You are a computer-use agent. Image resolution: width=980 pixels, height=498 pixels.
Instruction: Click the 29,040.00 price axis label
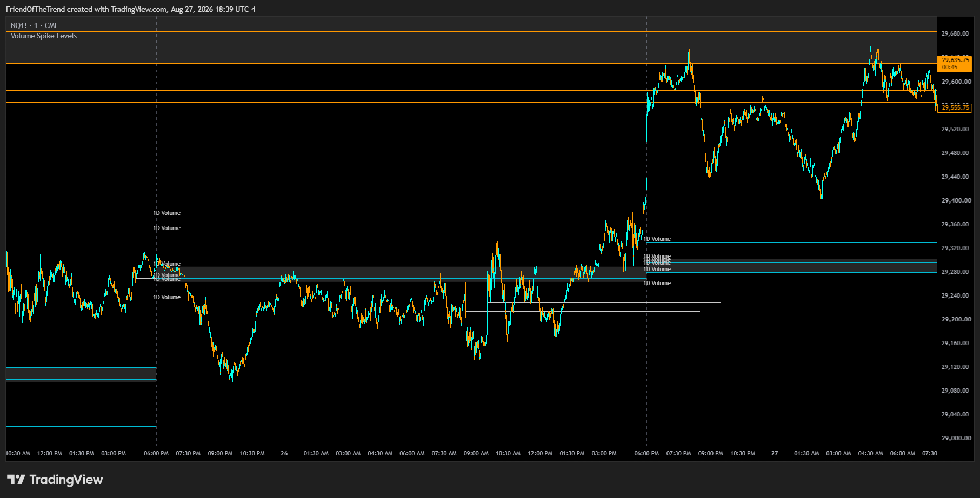tap(955, 414)
